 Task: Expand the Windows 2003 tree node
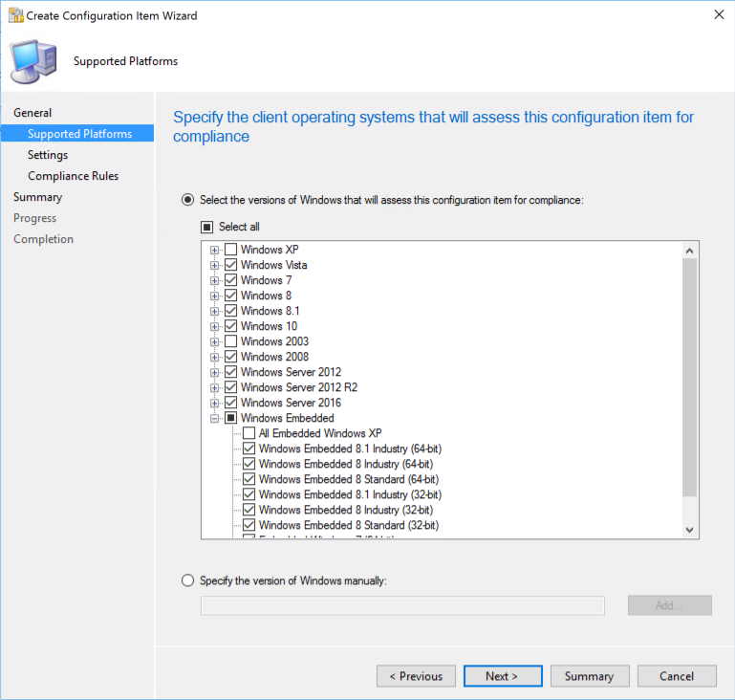pyautogui.click(x=214, y=341)
